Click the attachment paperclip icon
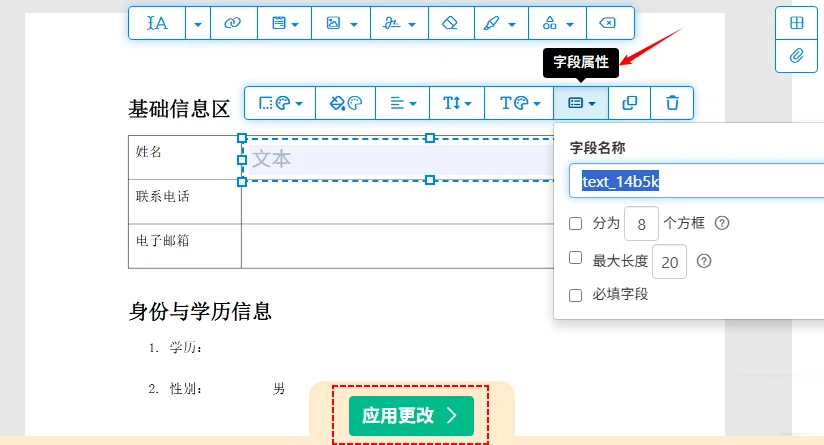The height and width of the screenshot is (445, 824). coord(797,56)
